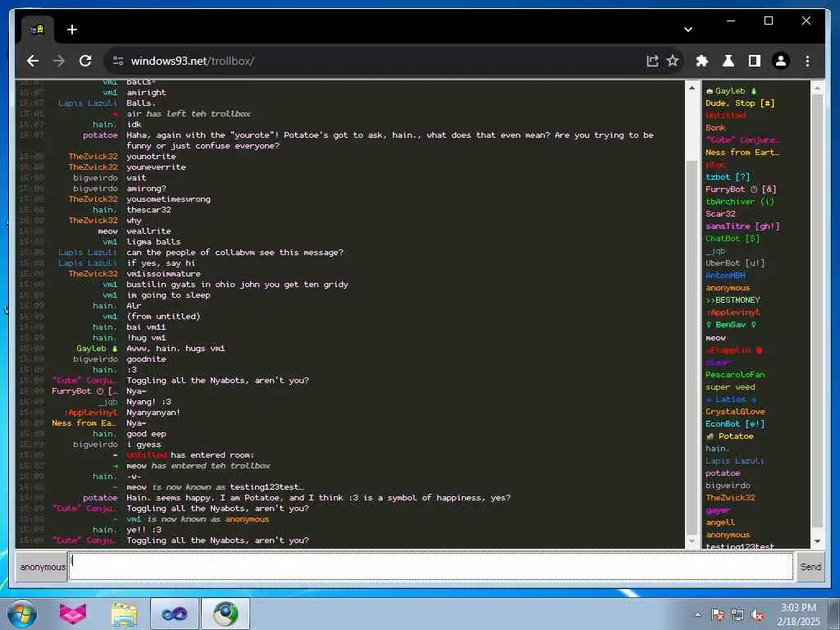Image resolution: width=840 pixels, height=630 pixels.
Task: Select the trollbox browser tab
Action: tap(38, 30)
